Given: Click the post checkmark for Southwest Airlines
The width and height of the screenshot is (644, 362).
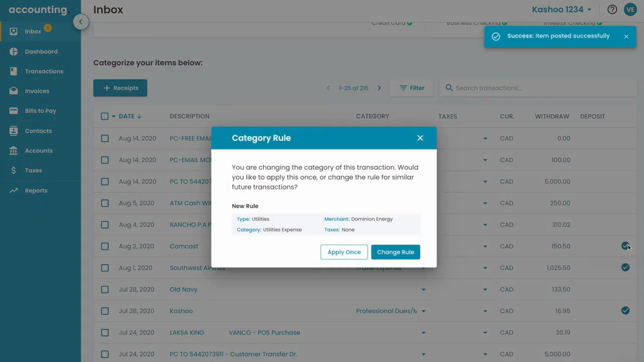Looking at the screenshot, I should coord(625,267).
